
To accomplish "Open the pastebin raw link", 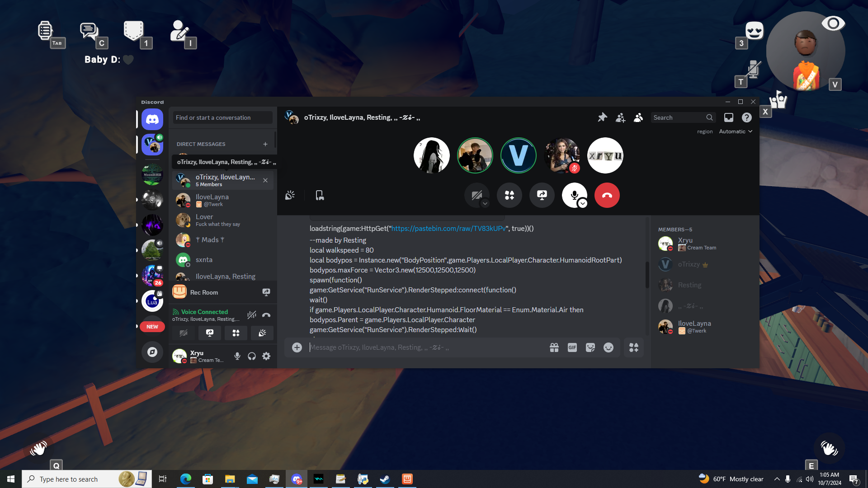I will click(448, 229).
